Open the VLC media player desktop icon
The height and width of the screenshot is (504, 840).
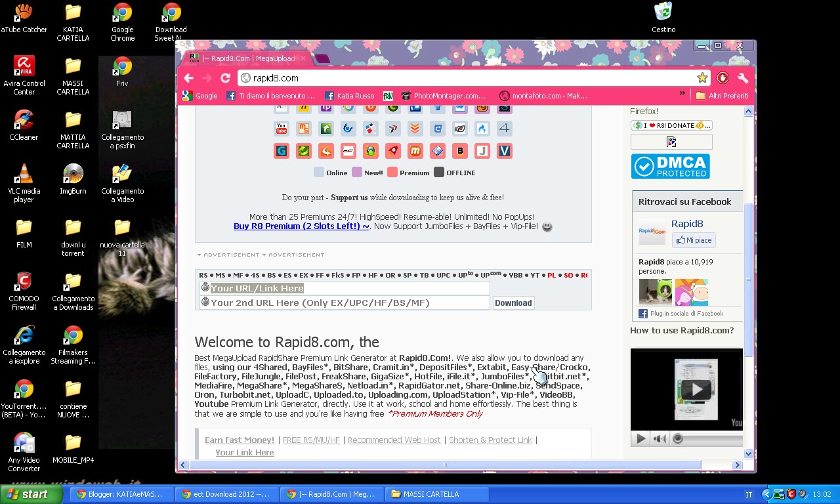click(x=24, y=183)
